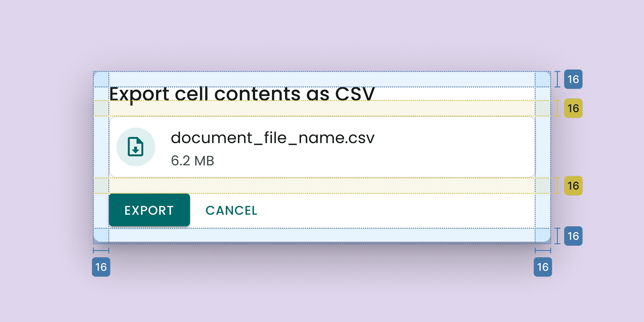Click the blue 16 badge near the bottom edge
Viewport: 644px width, 322px height.
coord(573,236)
